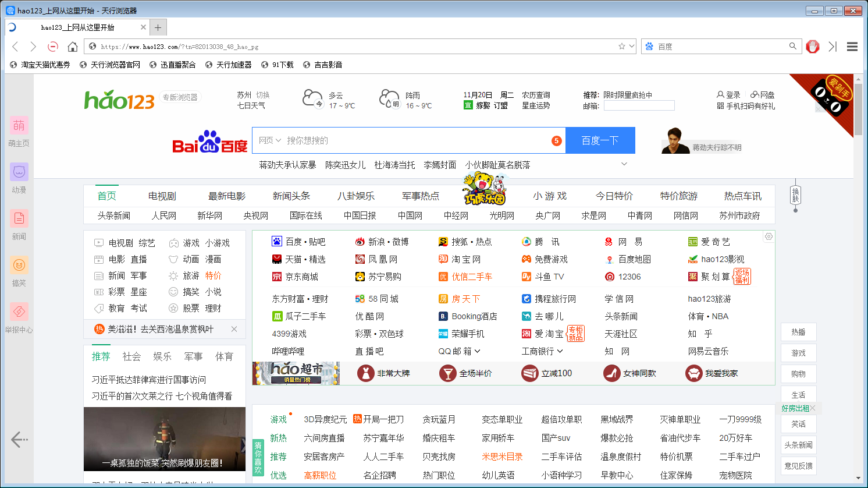Select the 军事热点 navigation tab
This screenshot has width=868, height=488.
coord(421,196)
